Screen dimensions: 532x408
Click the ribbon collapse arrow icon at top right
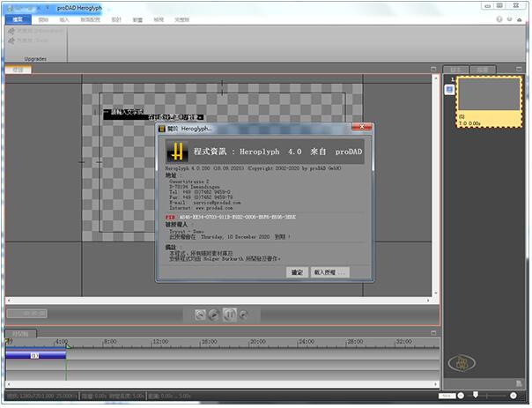coord(519,19)
